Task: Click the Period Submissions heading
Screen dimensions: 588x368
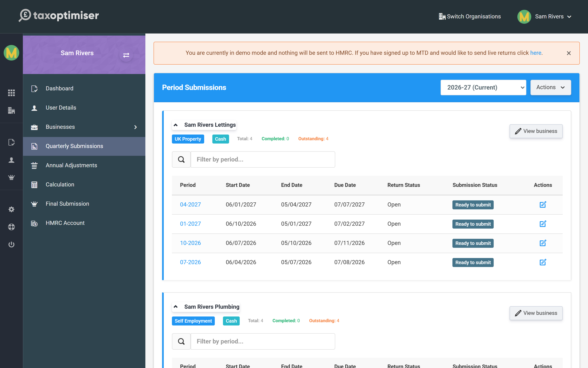Action: click(194, 87)
